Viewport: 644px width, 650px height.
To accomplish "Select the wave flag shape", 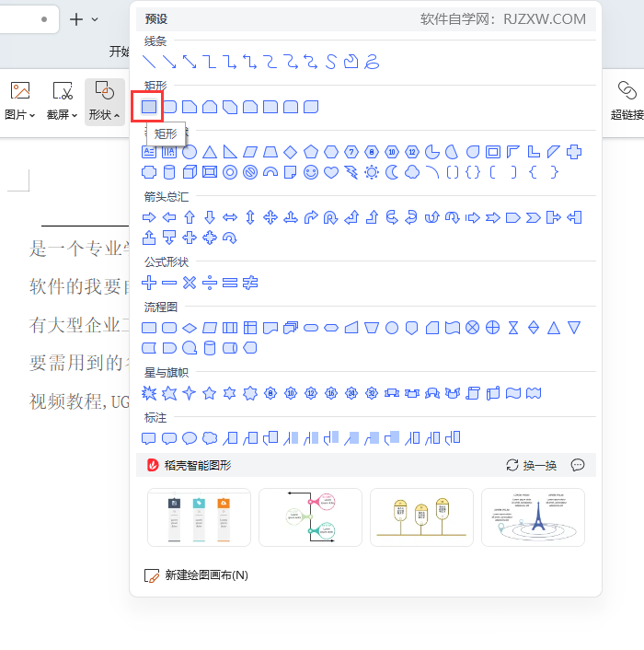I will [x=513, y=393].
